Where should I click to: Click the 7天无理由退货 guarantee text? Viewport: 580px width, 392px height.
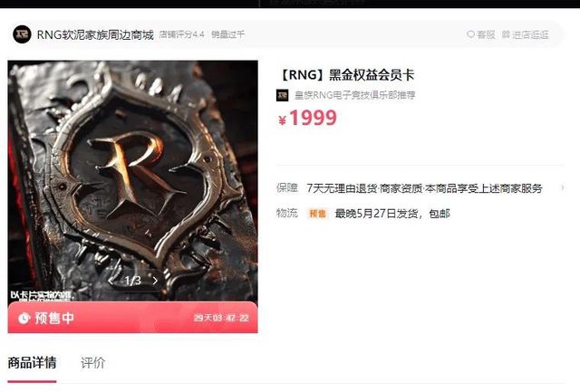[342, 188]
